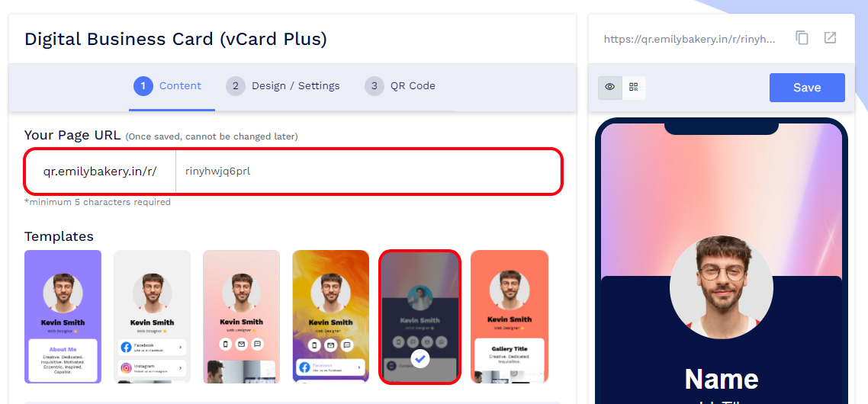Select the coral Gallery Title template
The height and width of the screenshot is (404, 868).
pyautogui.click(x=510, y=316)
